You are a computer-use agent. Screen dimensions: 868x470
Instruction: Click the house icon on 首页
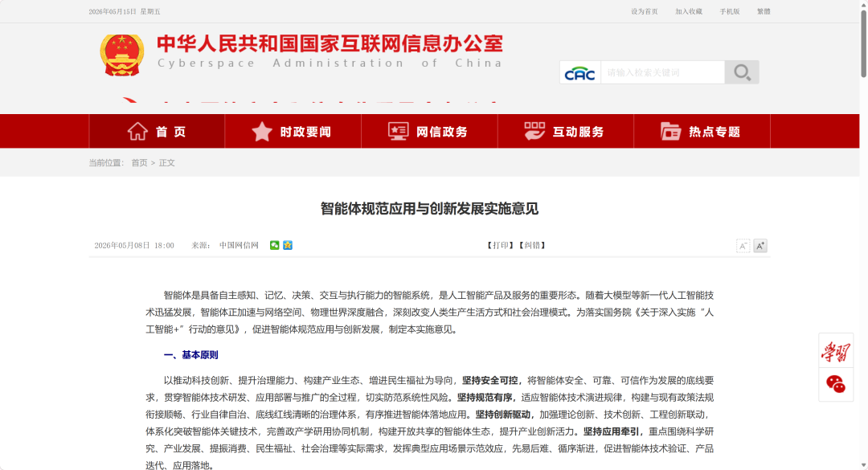coord(137,132)
